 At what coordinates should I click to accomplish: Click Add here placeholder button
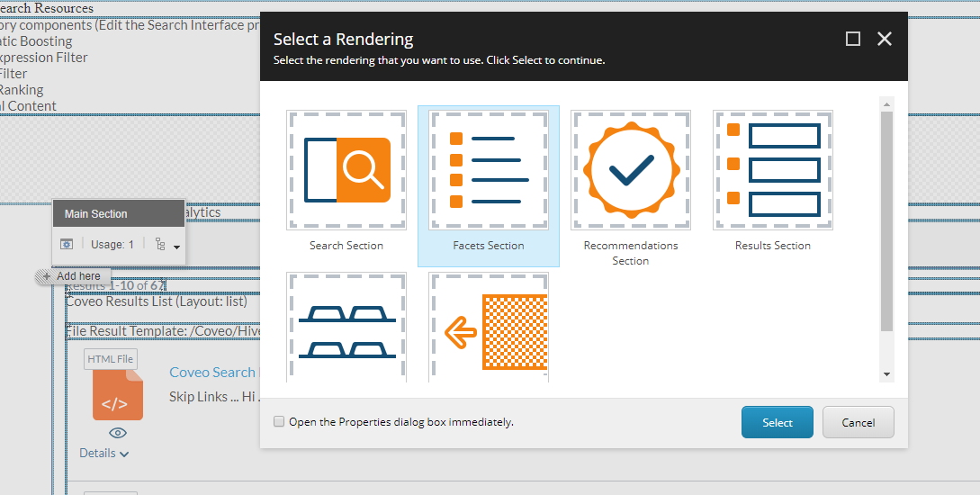point(73,276)
